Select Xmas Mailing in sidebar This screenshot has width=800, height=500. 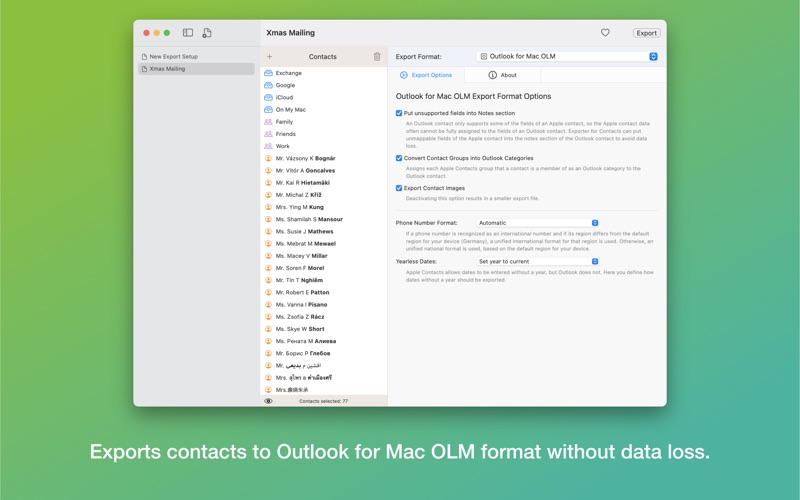[x=196, y=69]
